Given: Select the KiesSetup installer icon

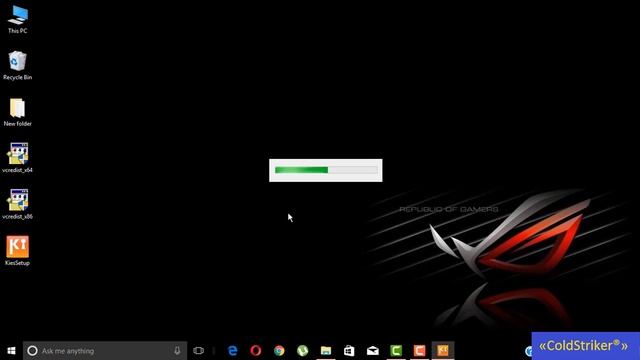Looking at the screenshot, I should point(17,251).
